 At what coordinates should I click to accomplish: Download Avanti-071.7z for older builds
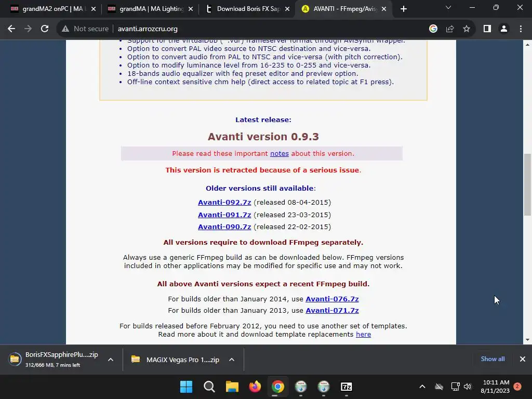coord(332,311)
